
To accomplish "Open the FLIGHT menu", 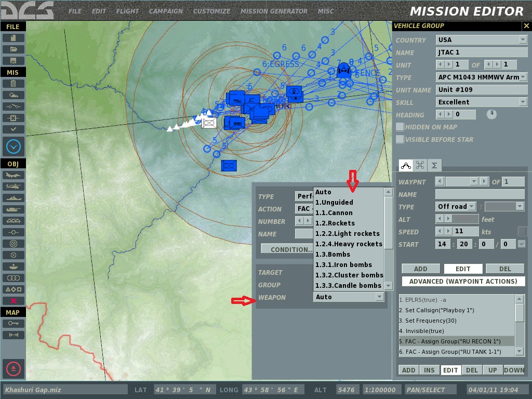I will 128,11.
